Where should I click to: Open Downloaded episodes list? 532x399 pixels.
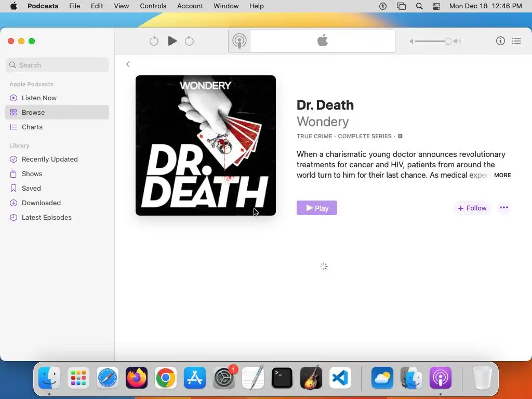click(x=57, y=203)
